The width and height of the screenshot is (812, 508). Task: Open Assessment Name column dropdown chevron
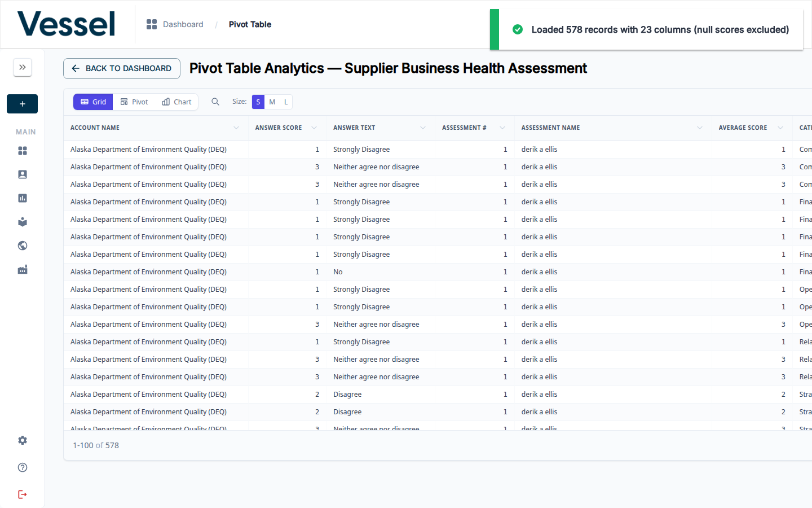(700, 128)
